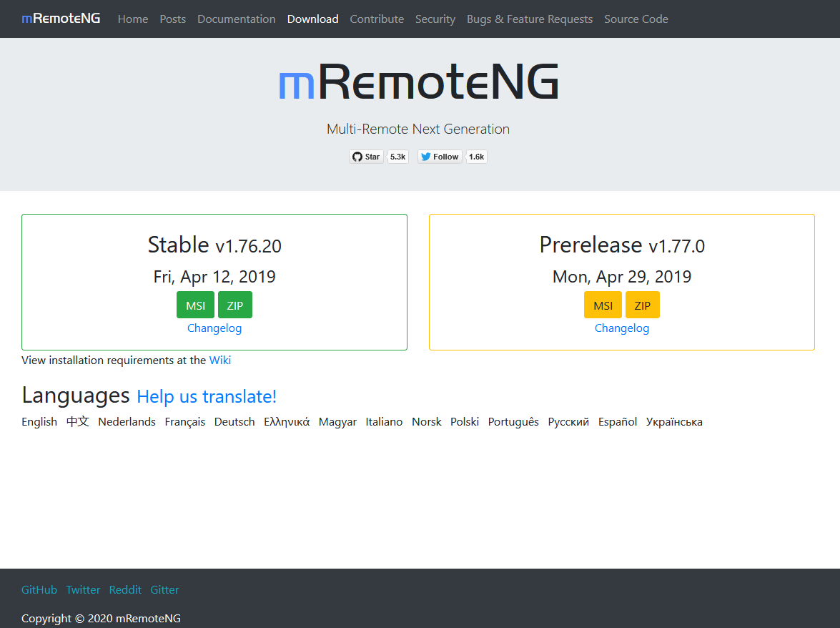The height and width of the screenshot is (628, 840).
Task: View the 1.6k followers count
Action: 476,157
